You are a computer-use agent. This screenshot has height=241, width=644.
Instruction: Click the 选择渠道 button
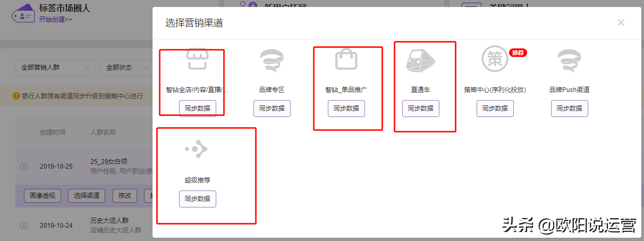tap(87, 195)
